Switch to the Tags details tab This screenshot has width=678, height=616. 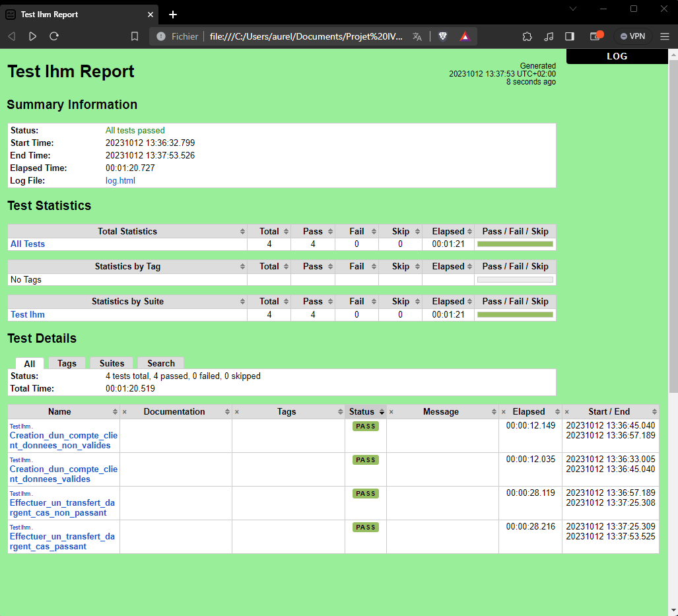67,363
